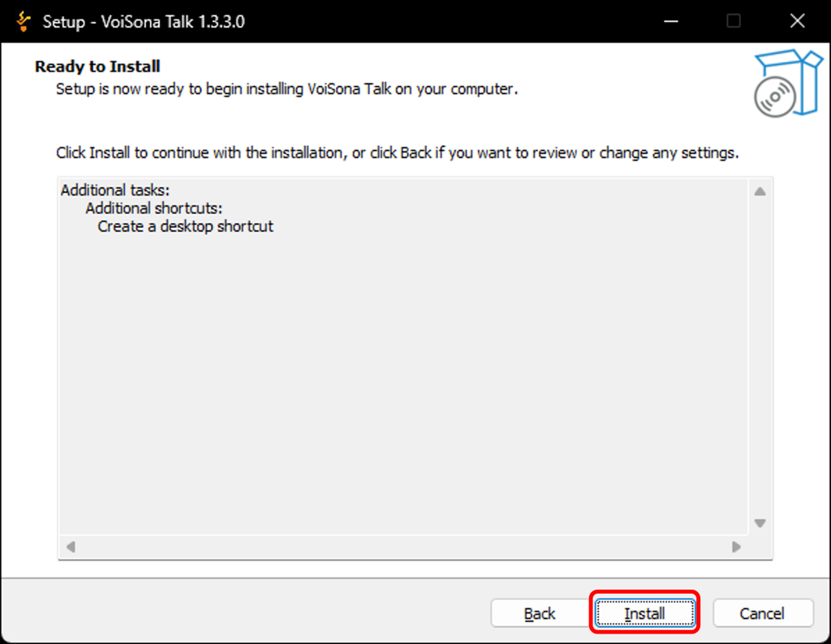
Task: Click the "Create a desktop shortcut" line
Action: [185, 226]
